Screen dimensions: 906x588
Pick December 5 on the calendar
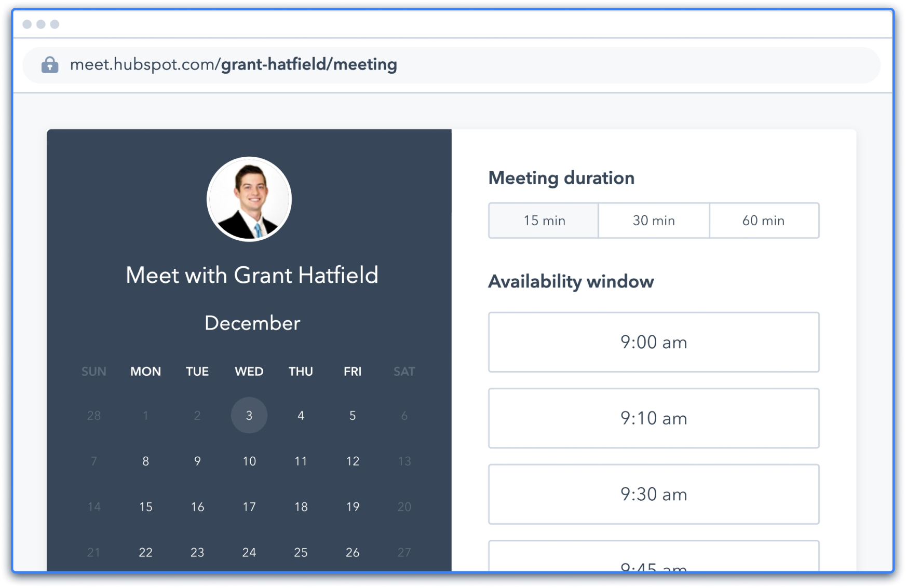point(353,415)
